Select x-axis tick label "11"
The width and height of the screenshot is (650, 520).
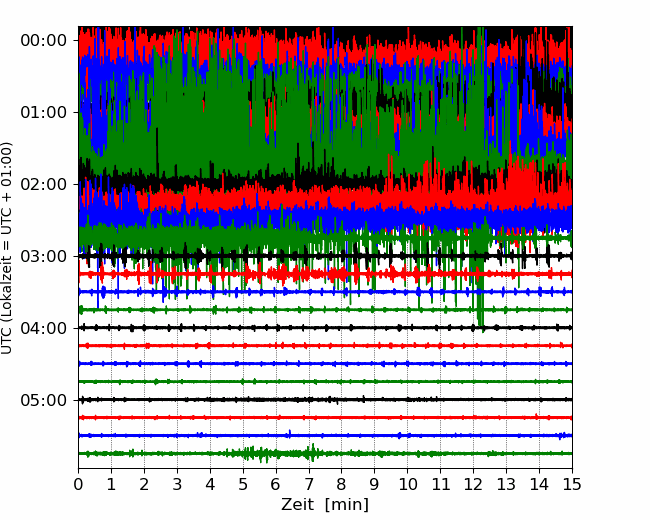click(x=440, y=484)
